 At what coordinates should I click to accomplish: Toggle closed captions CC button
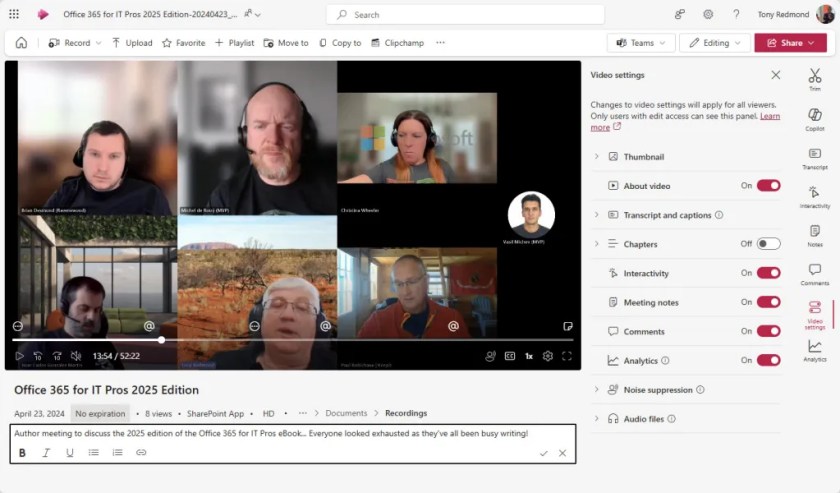509,356
